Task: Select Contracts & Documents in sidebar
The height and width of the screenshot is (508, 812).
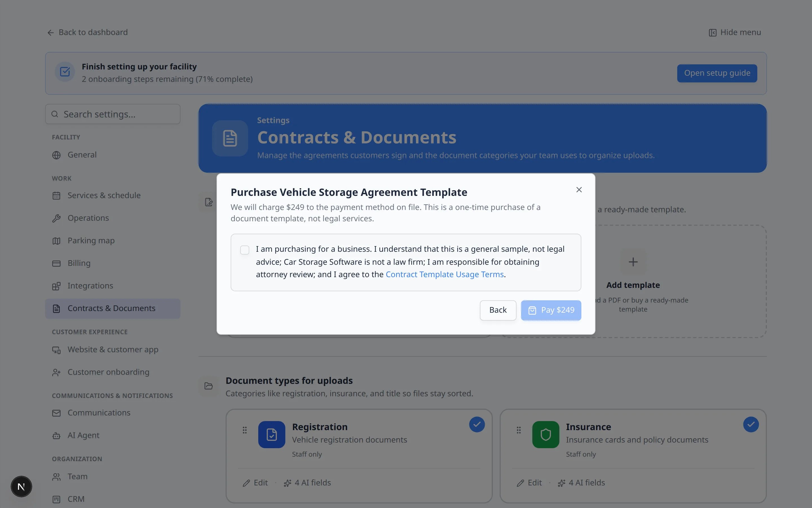Action: [x=113, y=308]
